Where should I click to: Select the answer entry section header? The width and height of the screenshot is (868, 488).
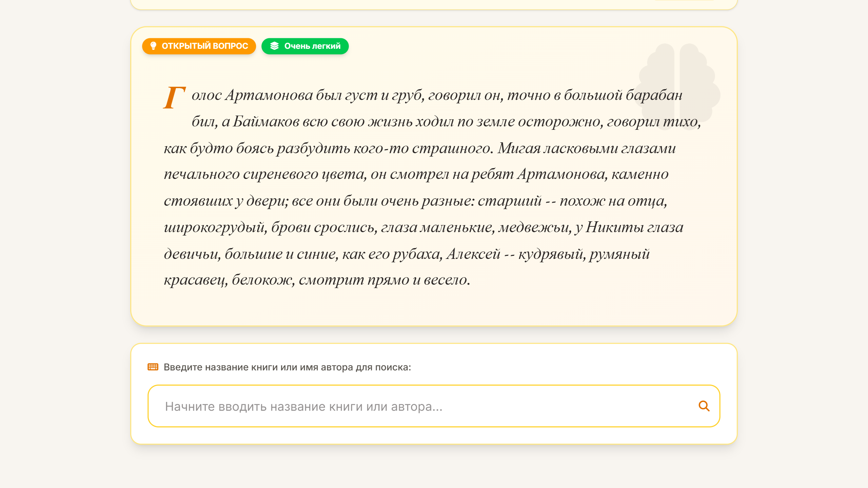click(287, 366)
